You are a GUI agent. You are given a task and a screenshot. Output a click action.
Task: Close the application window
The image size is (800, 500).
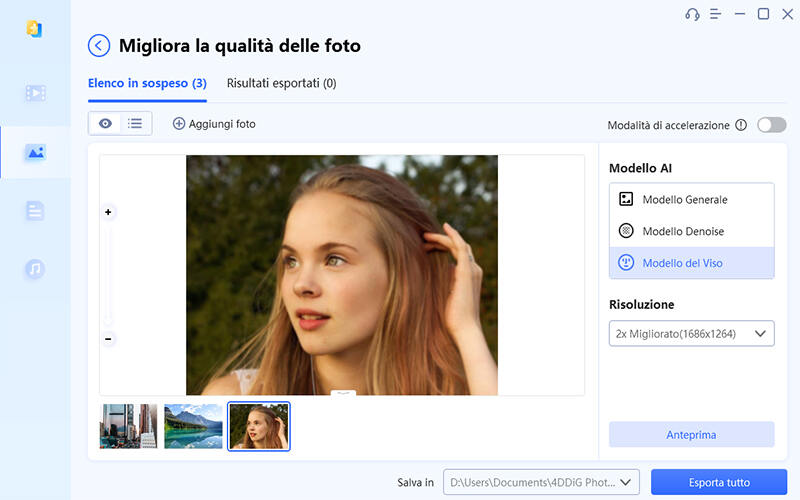pos(787,14)
